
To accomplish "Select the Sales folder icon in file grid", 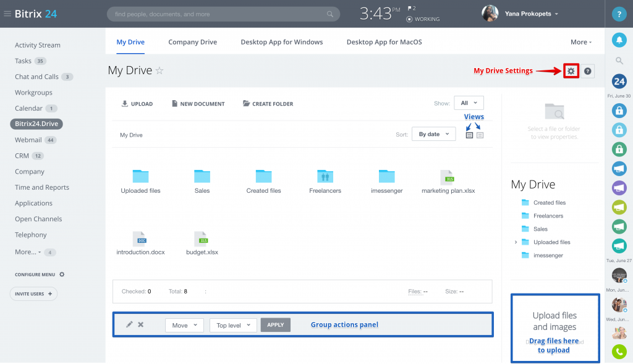I will 202,176.
